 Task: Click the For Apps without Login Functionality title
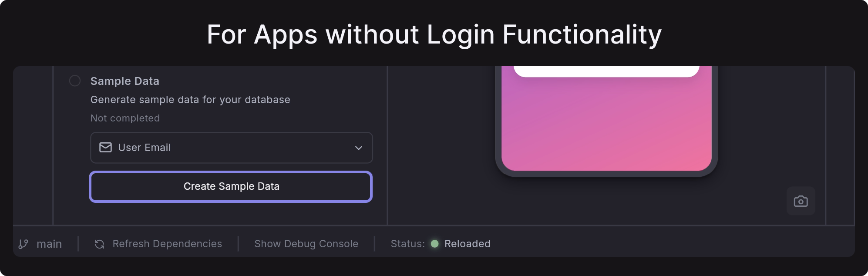[434, 34]
